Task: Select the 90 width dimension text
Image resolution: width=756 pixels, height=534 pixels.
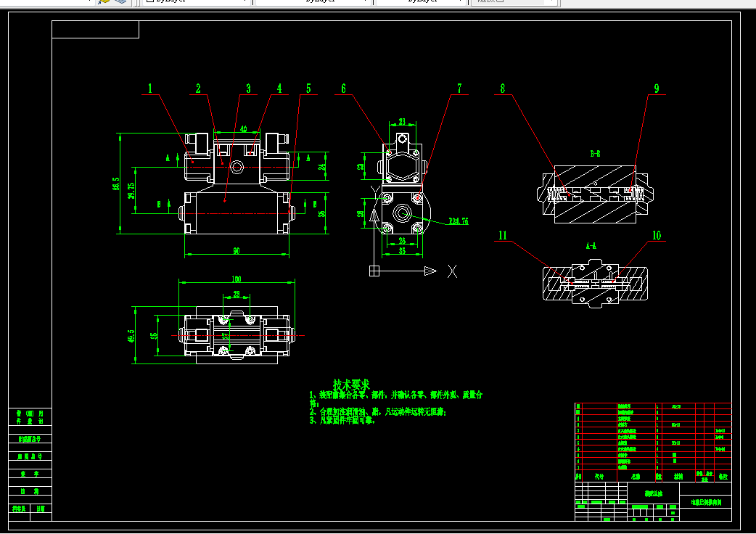Action: pos(237,250)
